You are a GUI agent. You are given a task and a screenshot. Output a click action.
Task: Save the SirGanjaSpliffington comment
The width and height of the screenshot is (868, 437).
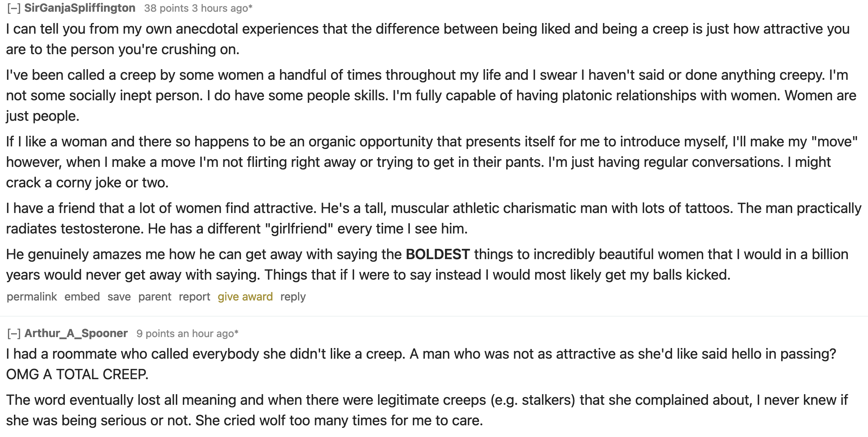119,296
